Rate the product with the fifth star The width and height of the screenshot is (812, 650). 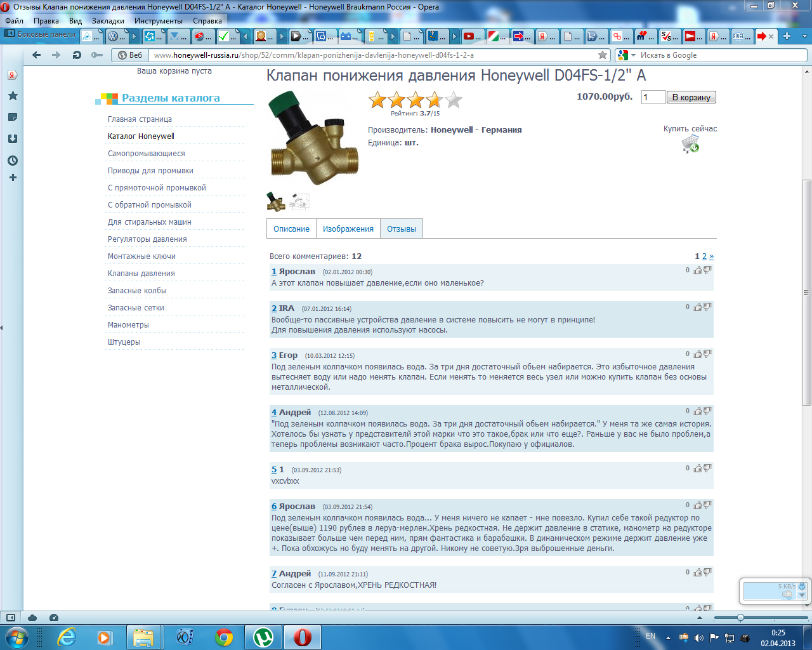tap(454, 100)
